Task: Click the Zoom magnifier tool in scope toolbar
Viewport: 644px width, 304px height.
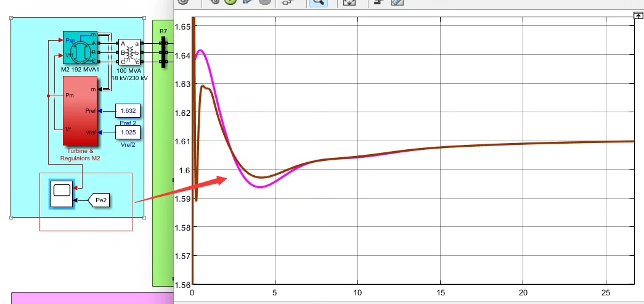Action: [318, 2]
